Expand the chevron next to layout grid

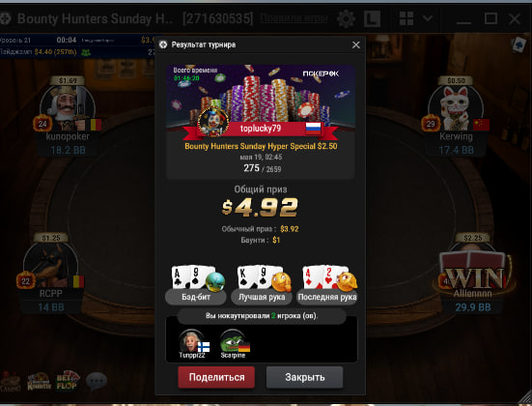pos(428,18)
